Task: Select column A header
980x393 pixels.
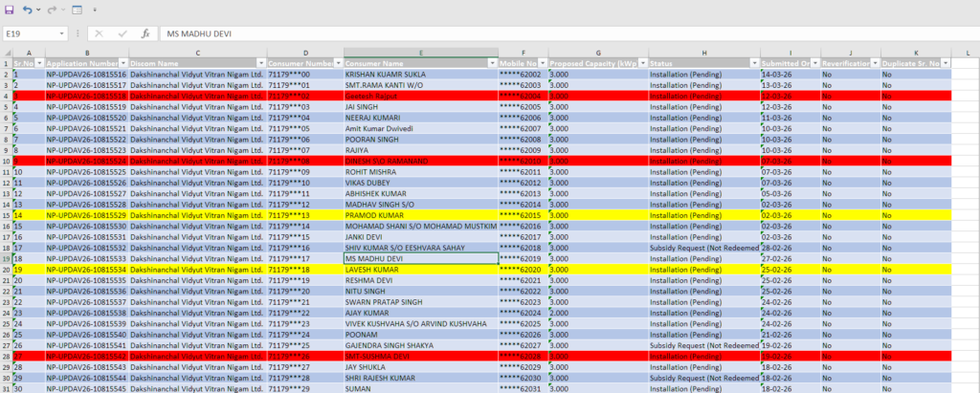Action: [29, 53]
